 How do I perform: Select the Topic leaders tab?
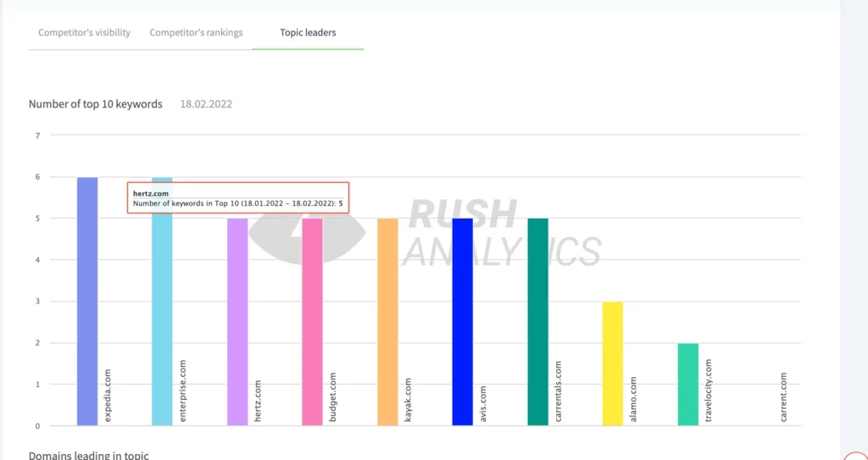point(308,33)
